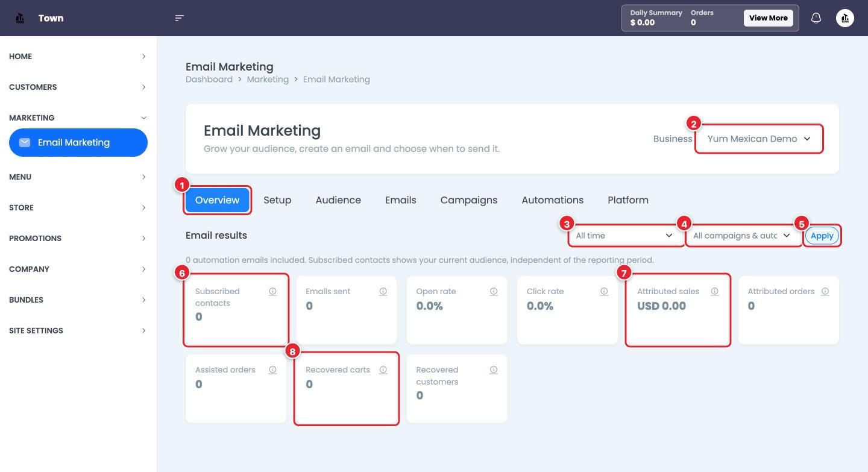
Task: Click the Town logo icon in header
Action: (20, 18)
